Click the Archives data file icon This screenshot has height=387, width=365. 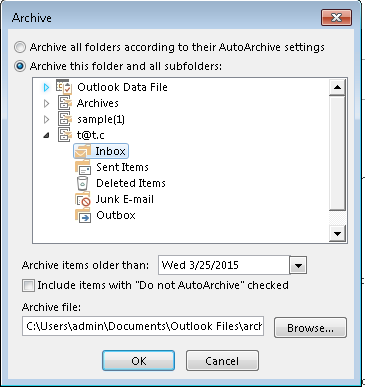(x=65, y=103)
